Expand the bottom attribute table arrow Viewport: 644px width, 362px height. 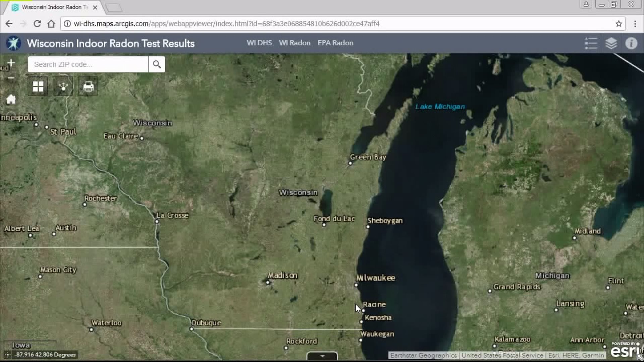322,356
